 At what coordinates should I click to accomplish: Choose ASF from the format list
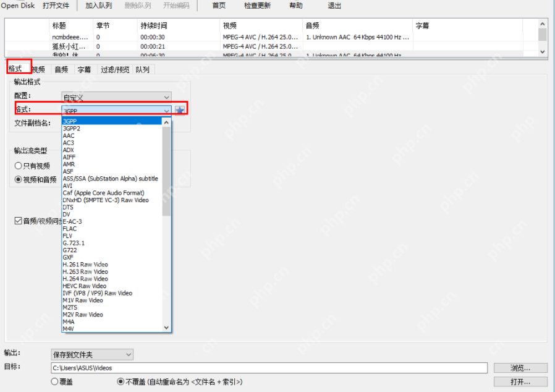112,171
